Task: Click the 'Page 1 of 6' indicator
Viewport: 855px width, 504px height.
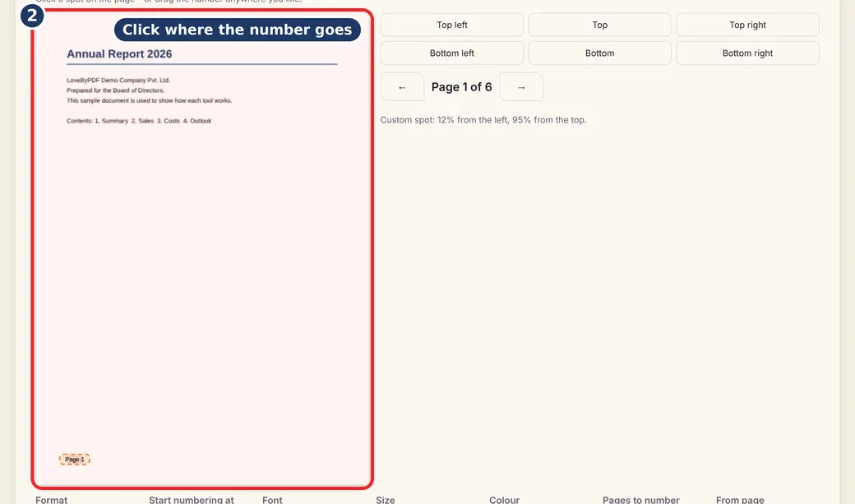Action: point(461,86)
